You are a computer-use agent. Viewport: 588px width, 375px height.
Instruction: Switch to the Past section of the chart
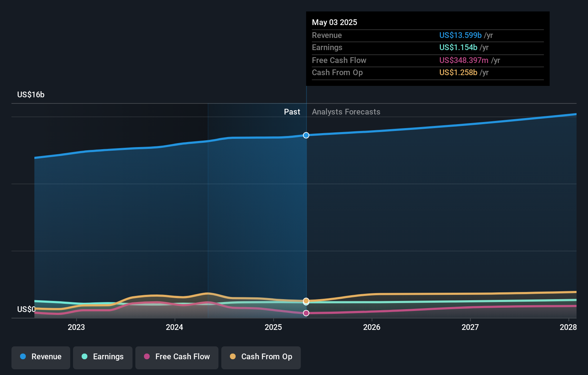[292, 112]
